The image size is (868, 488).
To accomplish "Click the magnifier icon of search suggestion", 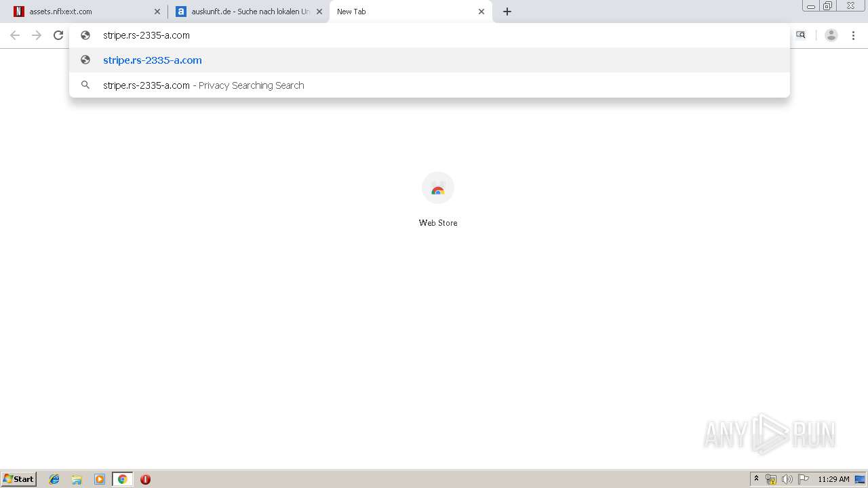I will (85, 85).
